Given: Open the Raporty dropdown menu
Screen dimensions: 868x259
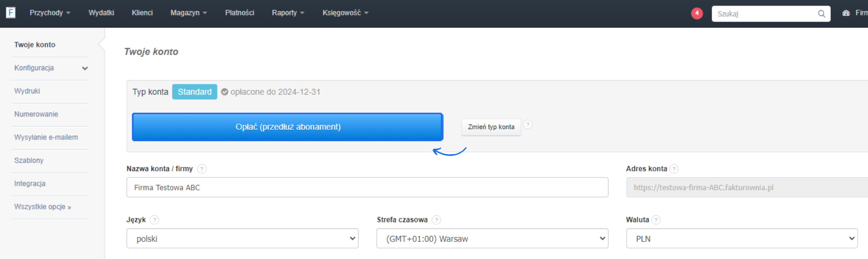Looking at the screenshot, I should pos(288,13).
